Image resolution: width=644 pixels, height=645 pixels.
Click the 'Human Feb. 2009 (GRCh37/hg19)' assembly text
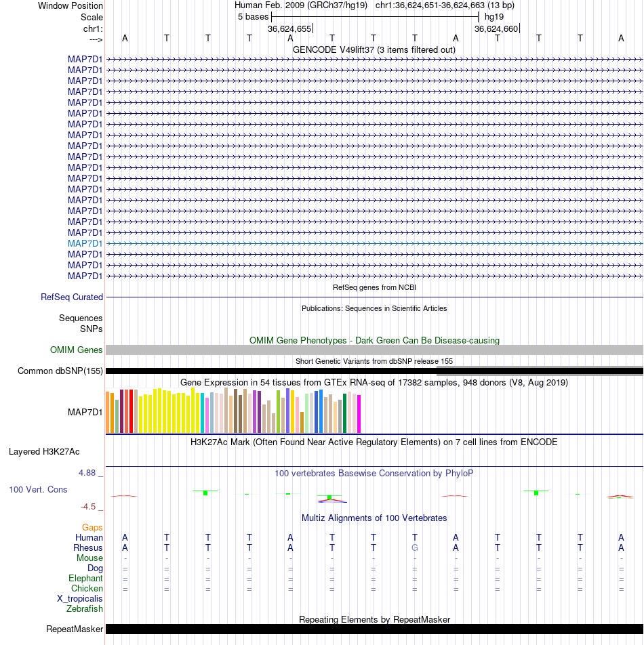click(x=301, y=5)
